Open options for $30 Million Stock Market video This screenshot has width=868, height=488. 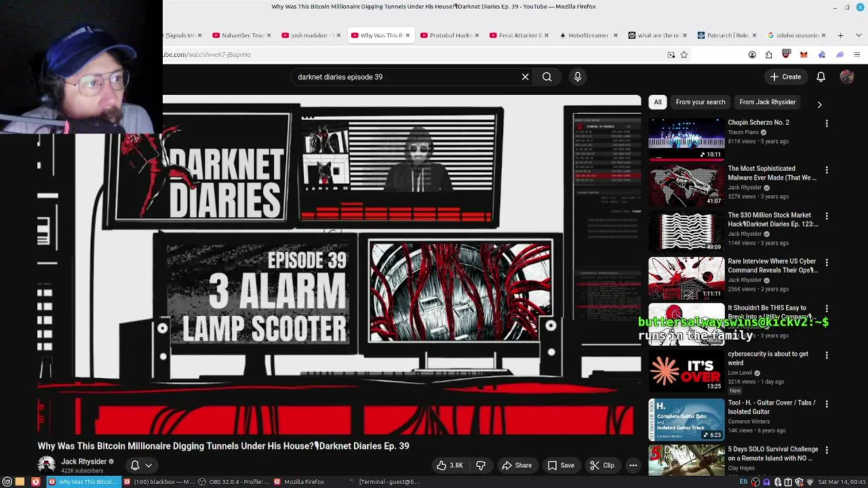[827, 216]
